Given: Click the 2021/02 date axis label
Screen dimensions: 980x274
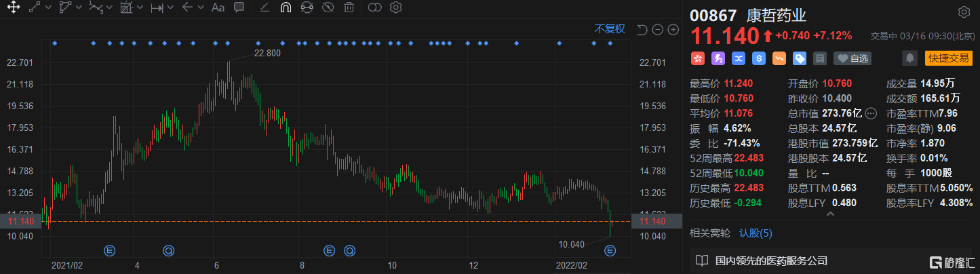Looking at the screenshot, I should point(67,265).
